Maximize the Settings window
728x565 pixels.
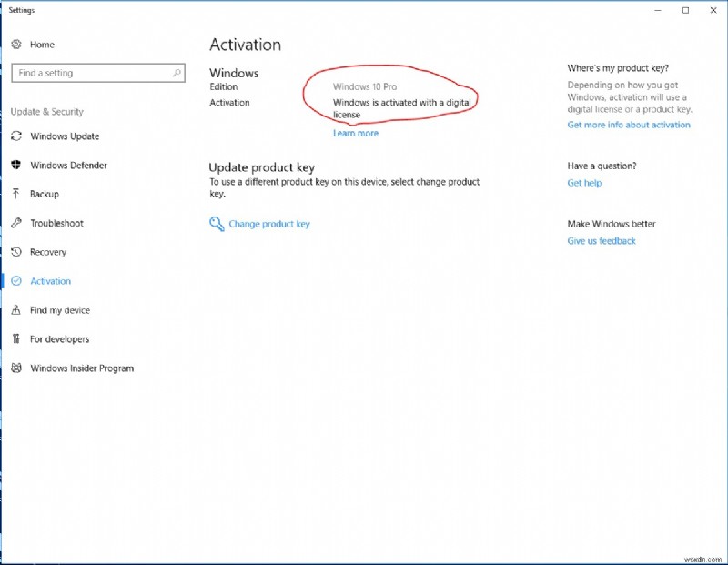(685, 11)
